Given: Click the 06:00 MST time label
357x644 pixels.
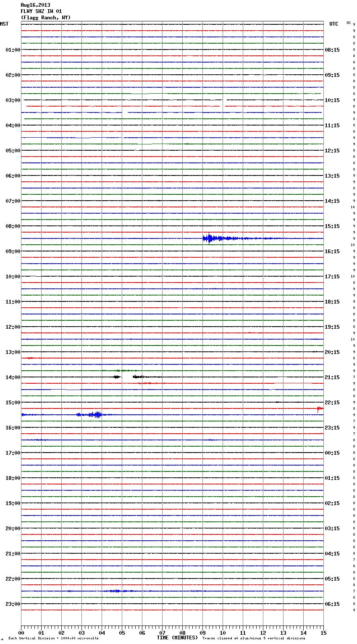Looking at the screenshot, I should pos(13,176).
